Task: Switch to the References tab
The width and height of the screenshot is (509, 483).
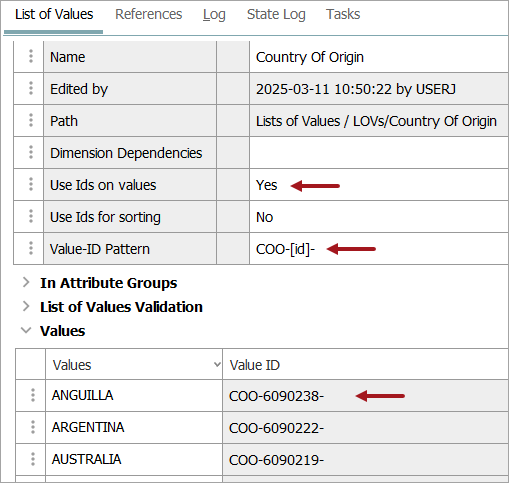Action: coord(149,15)
